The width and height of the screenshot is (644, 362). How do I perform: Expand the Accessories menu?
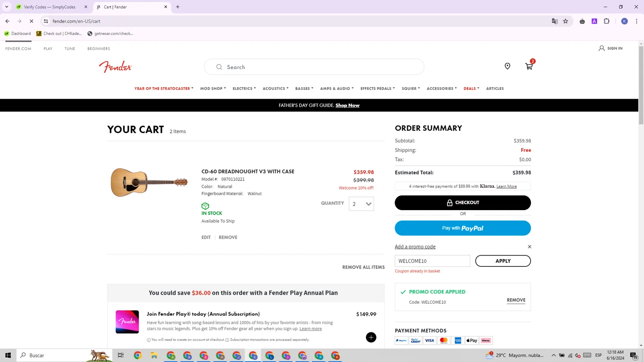pyautogui.click(x=442, y=88)
